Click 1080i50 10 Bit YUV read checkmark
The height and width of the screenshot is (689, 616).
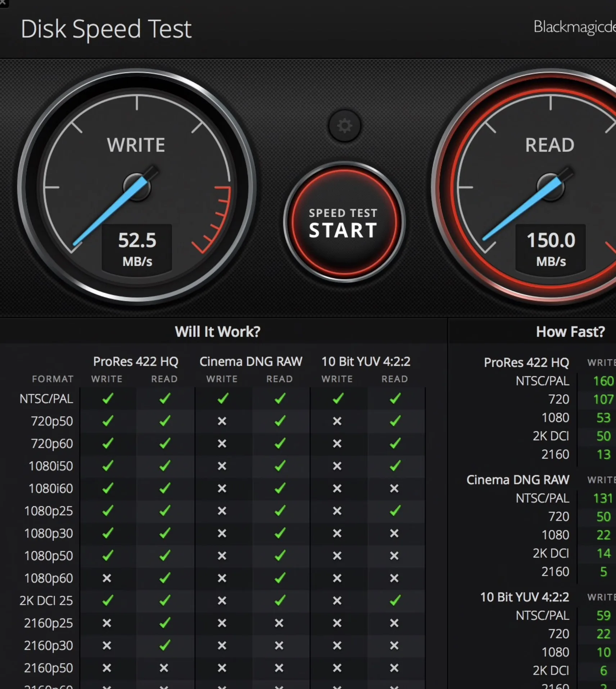click(395, 466)
